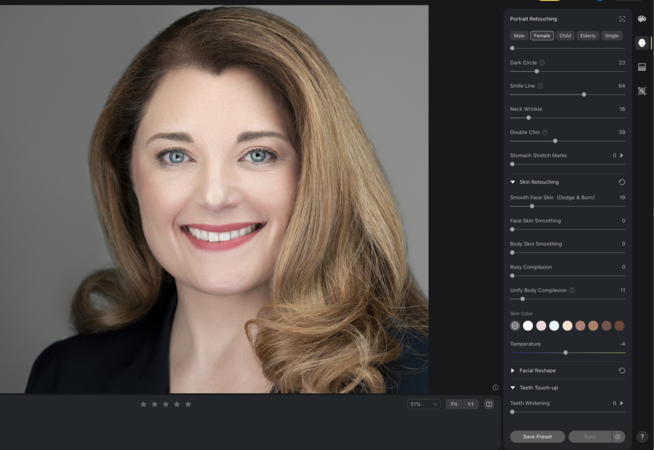Click the help question mark icon
Screen dimensions: 654x450
tap(642, 436)
